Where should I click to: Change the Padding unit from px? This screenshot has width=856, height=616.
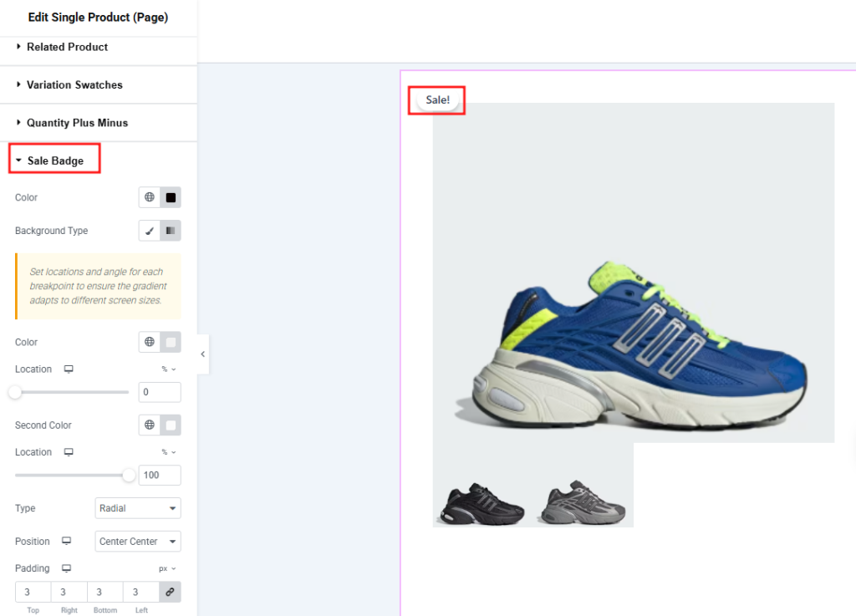(167, 568)
